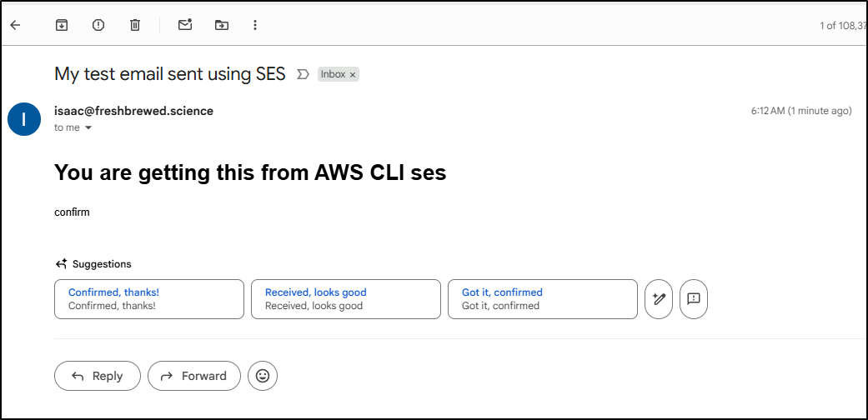This screenshot has width=868, height=420.
Task: Report email as spam
Action: [x=98, y=25]
